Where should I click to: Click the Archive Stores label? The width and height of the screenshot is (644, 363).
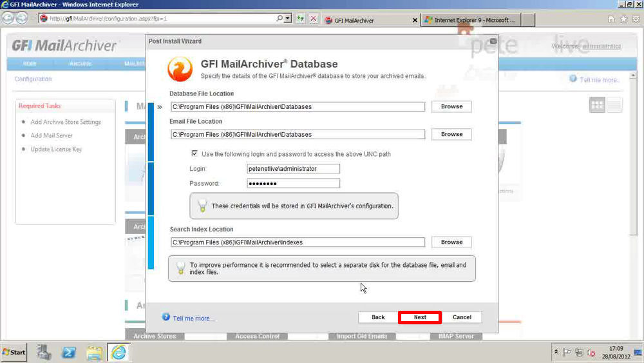(155, 337)
